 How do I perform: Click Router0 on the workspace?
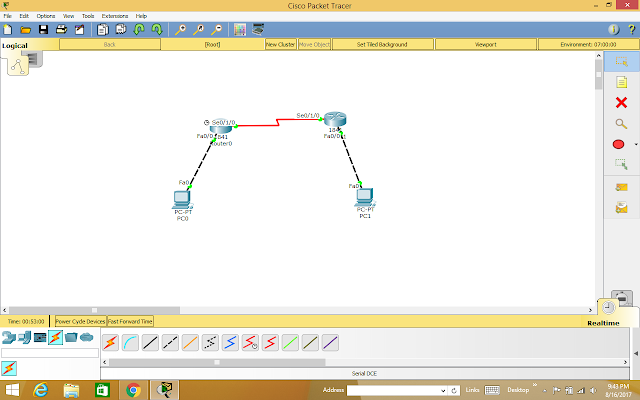[x=220, y=127]
